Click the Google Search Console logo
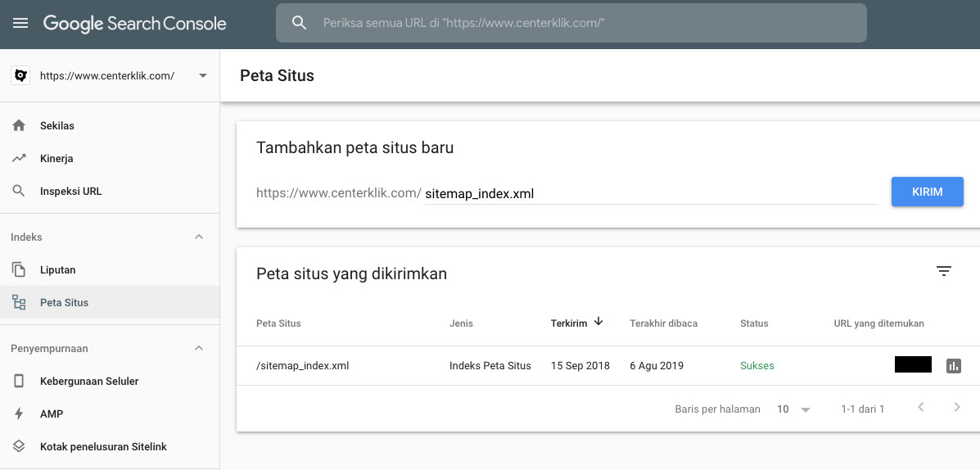 click(134, 24)
